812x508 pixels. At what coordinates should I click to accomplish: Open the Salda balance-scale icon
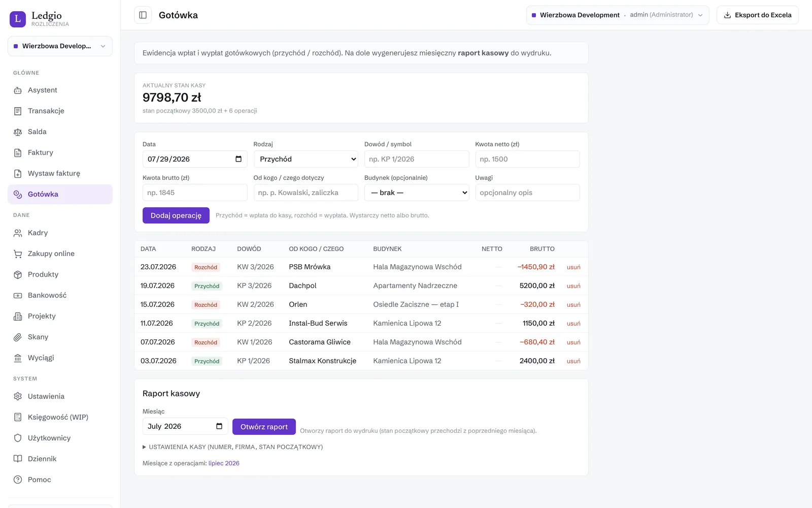pyautogui.click(x=18, y=132)
